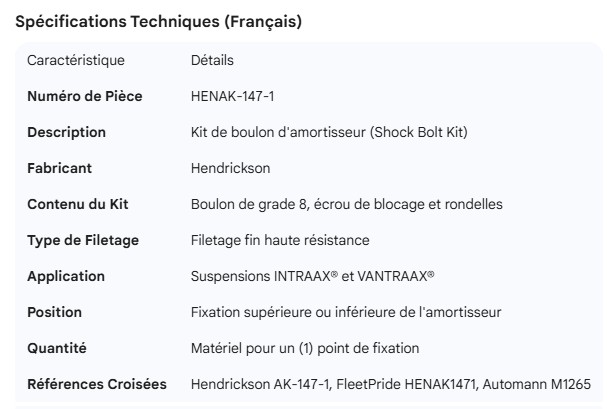Select the 'Description' row label
The width and height of the screenshot is (607, 409).
[67, 133]
